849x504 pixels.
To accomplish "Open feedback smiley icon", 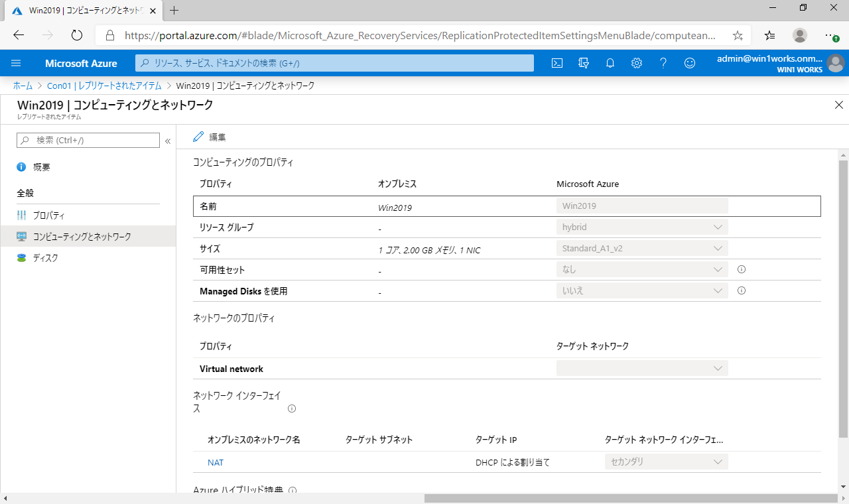I will 690,63.
